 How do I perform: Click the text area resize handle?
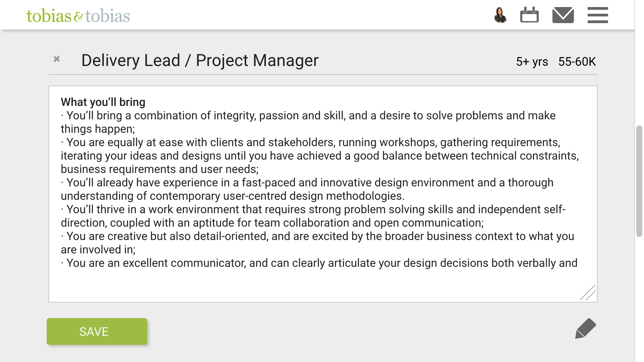point(588,293)
